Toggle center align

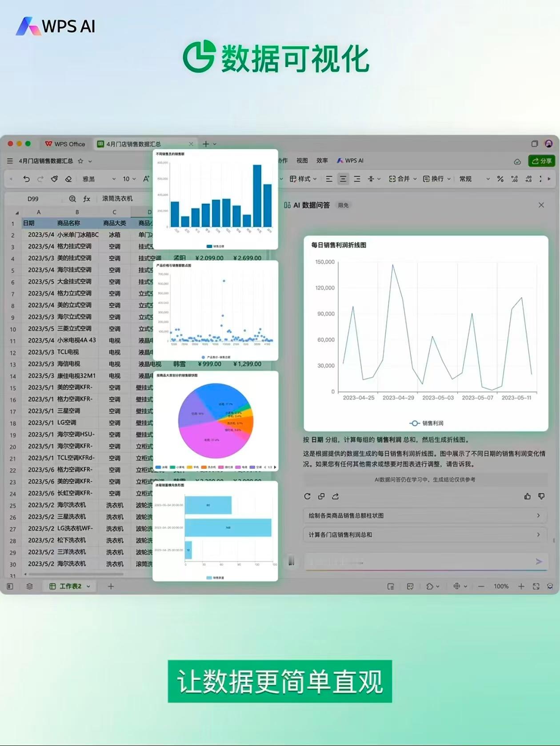click(343, 179)
